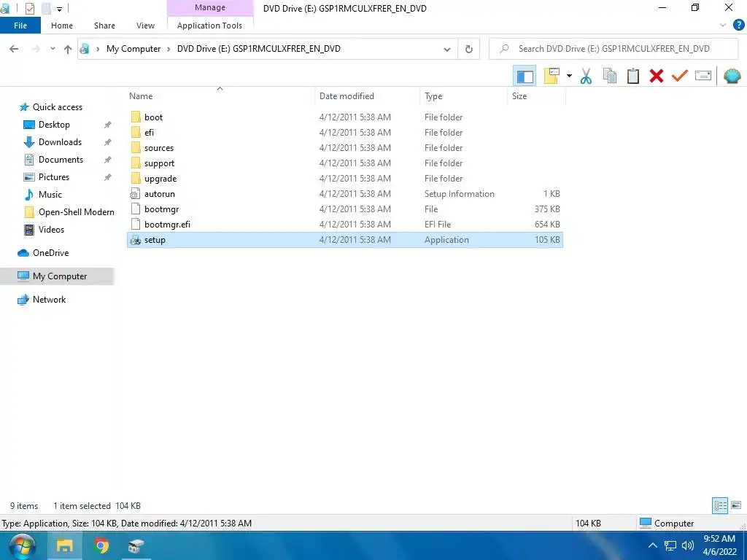
Task: Switch to the Home ribbon tab
Action: click(62, 26)
